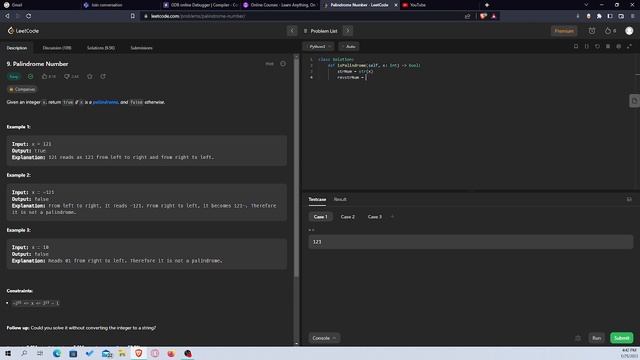Select the Testcase tab
Screen dimensions: 640x360
point(317,199)
